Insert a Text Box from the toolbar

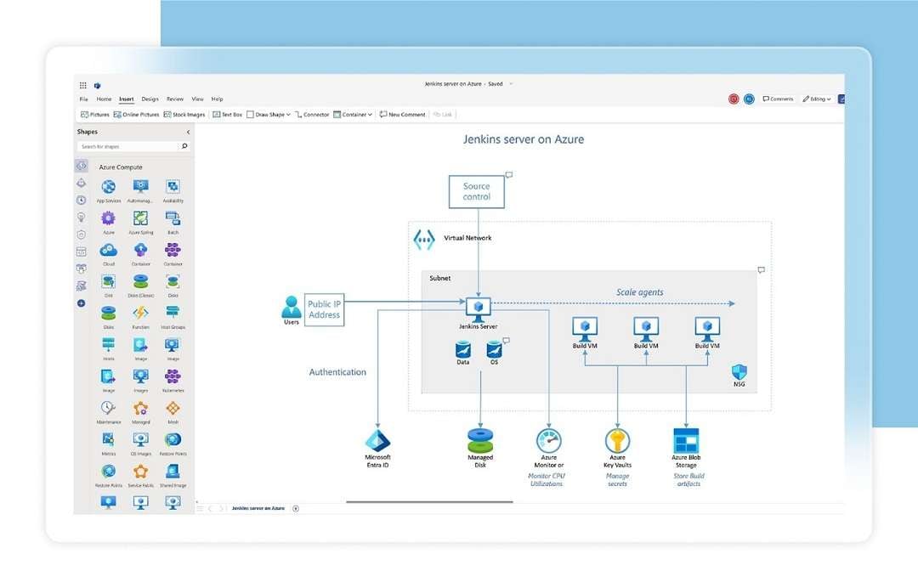point(226,115)
